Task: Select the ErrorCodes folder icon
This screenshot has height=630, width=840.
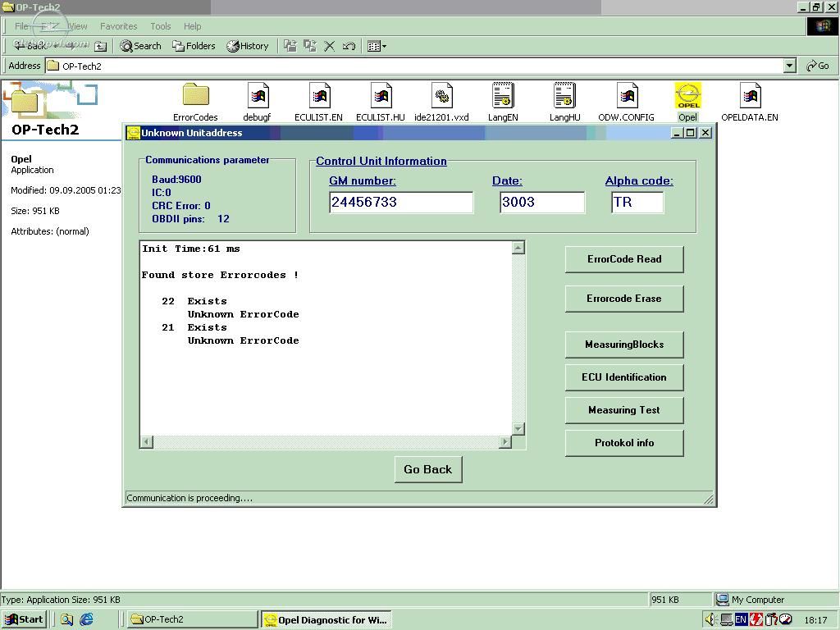Action: tap(195, 103)
